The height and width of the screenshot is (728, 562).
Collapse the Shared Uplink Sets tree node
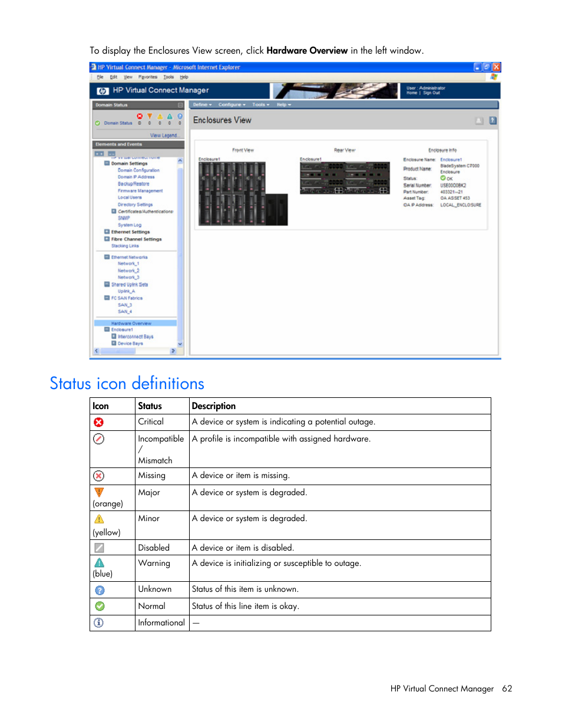click(x=107, y=284)
